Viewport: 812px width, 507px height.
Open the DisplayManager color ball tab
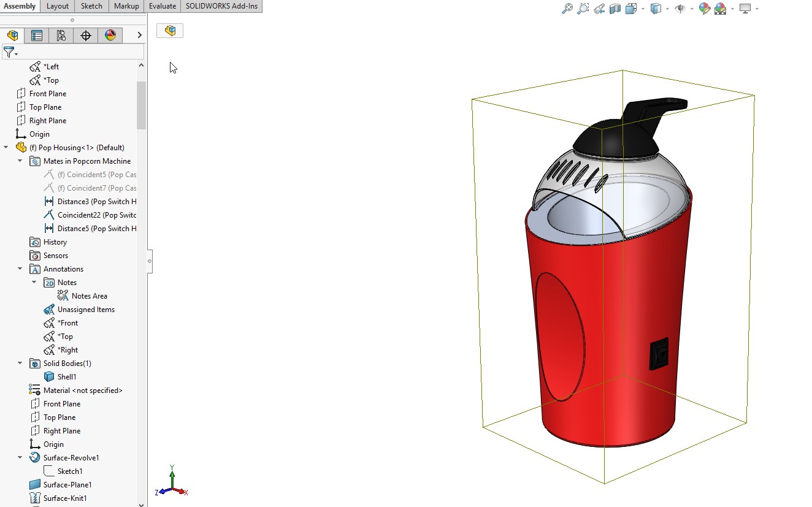[110, 36]
